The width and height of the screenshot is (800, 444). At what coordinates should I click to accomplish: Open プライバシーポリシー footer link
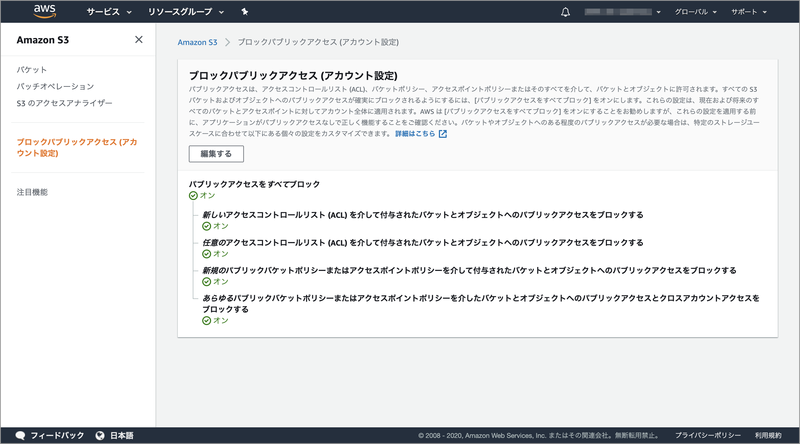(708, 435)
